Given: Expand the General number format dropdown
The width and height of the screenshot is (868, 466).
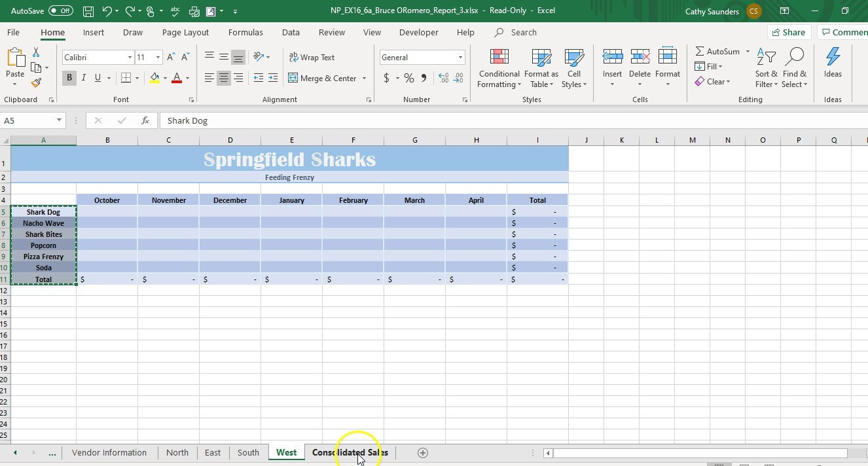Looking at the screenshot, I should 460,58.
